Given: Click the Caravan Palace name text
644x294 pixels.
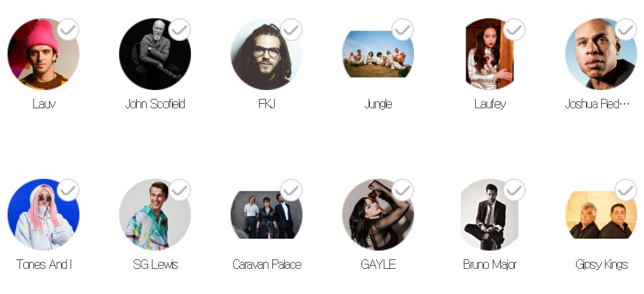Looking at the screenshot, I should click(267, 264).
